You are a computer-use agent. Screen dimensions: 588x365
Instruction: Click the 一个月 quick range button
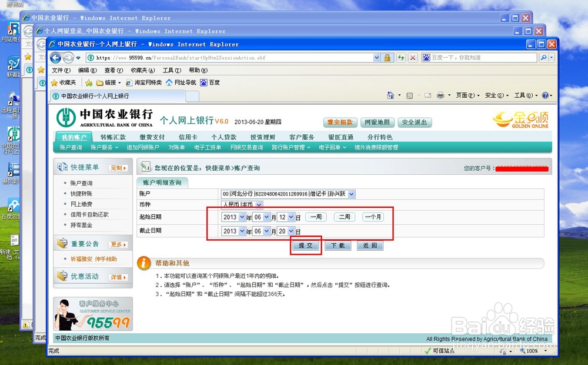373,217
